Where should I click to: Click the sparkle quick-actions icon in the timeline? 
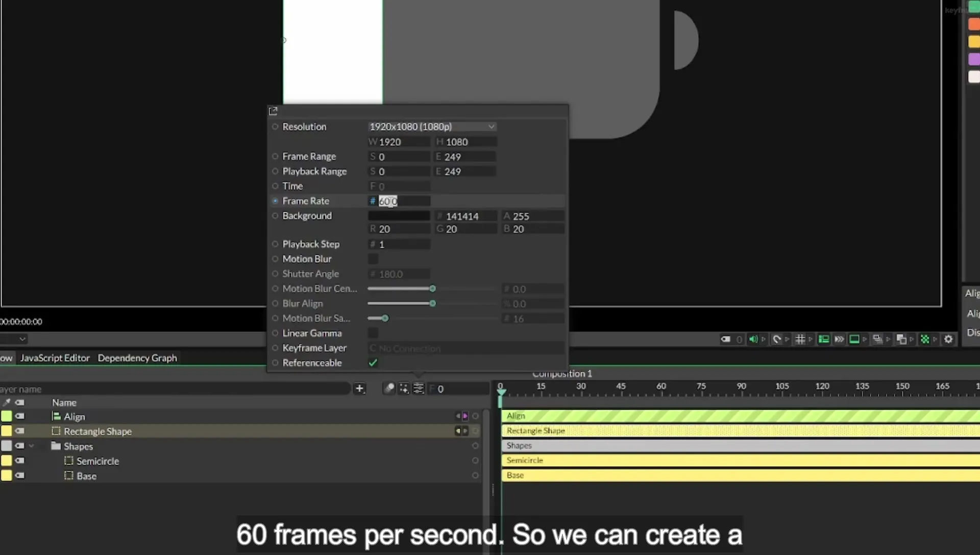tap(404, 389)
